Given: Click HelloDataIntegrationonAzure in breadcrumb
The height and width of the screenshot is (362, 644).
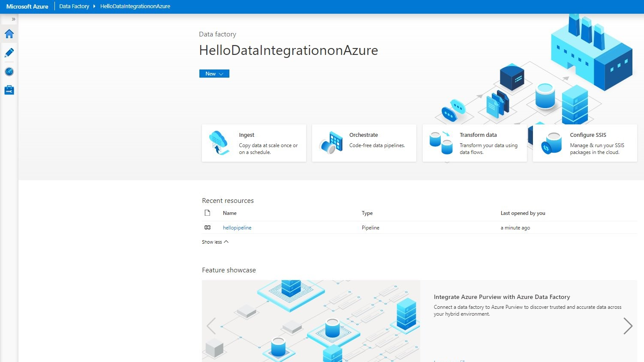Looking at the screenshot, I should tap(135, 6).
